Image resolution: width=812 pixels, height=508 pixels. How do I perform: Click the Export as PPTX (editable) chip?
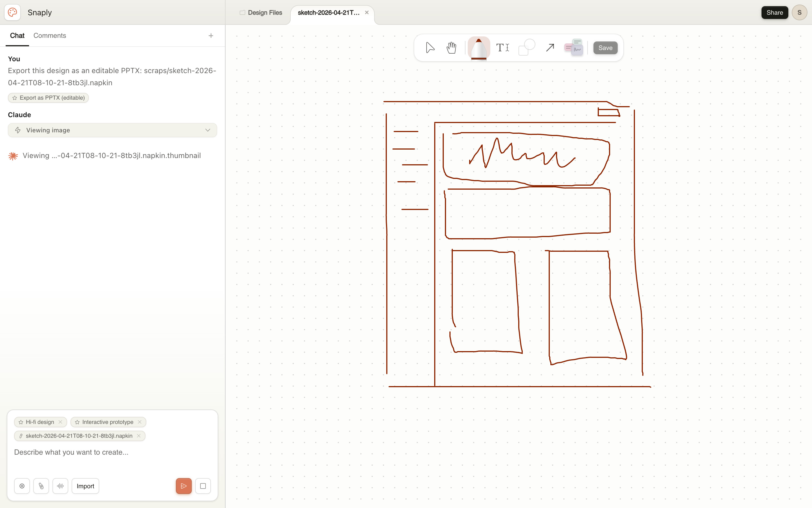(48, 98)
